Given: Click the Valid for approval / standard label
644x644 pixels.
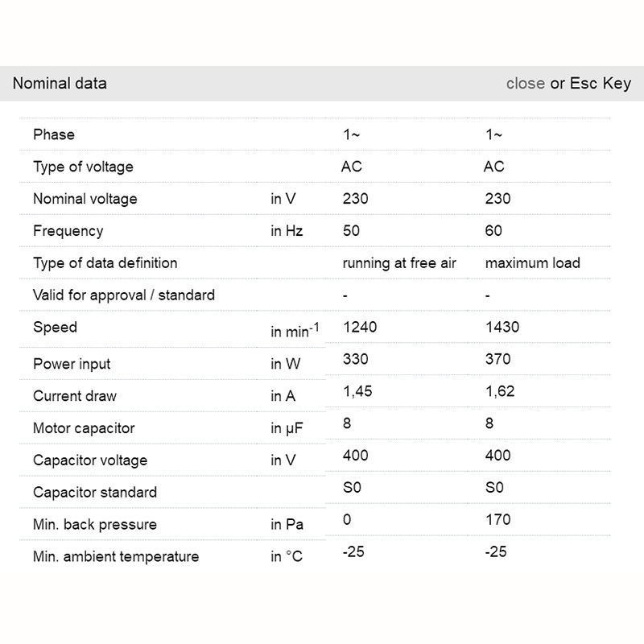Looking at the screenshot, I should [124, 295].
